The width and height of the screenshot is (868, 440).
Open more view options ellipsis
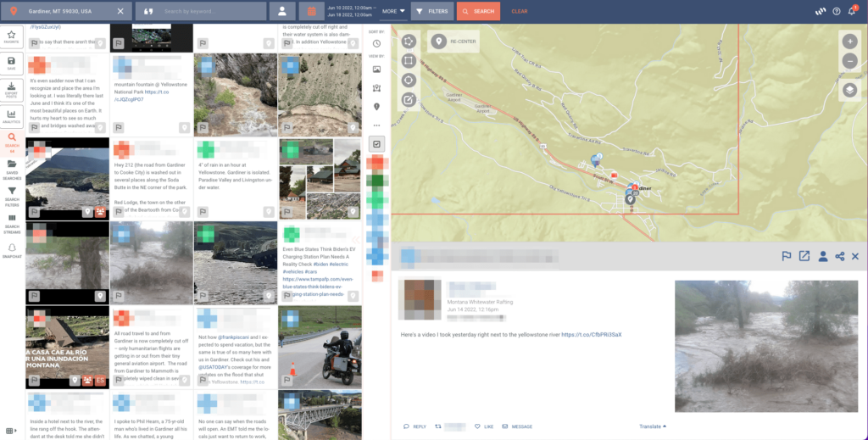point(376,125)
